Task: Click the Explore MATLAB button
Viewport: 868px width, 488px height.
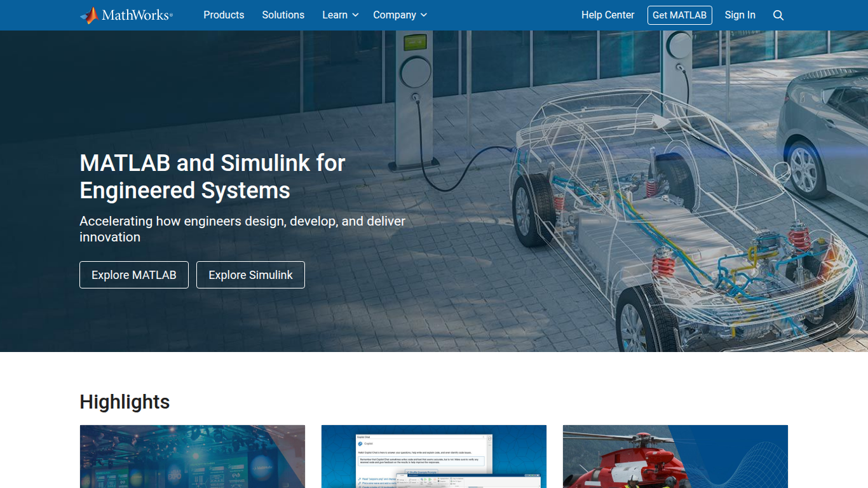Action: pyautogui.click(x=134, y=275)
